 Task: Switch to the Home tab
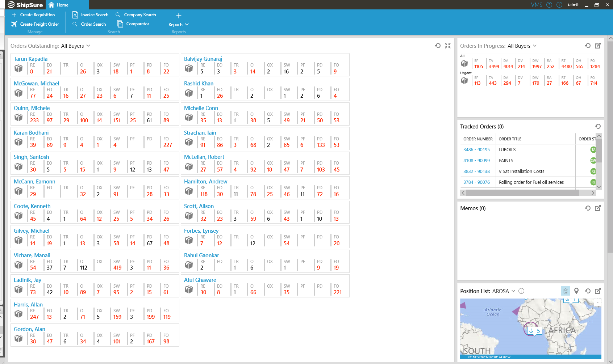click(x=58, y=5)
